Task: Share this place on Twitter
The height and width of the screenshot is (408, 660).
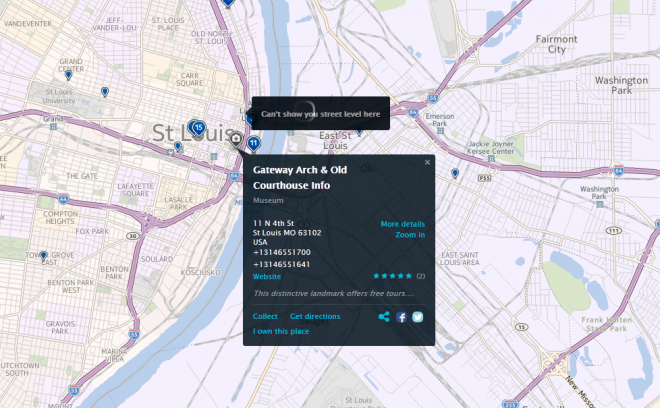Action: (x=418, y=317)
